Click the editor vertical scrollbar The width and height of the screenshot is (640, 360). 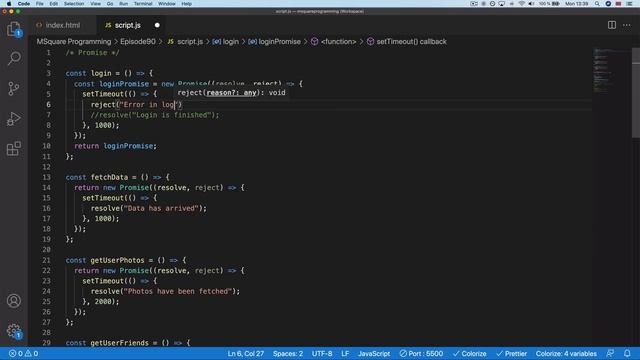(x=636, y=94)
